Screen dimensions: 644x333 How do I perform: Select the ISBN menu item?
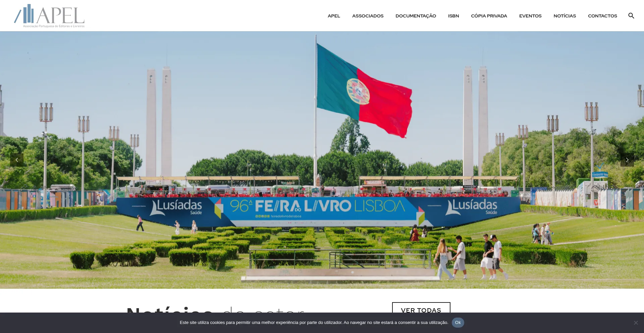click(x=453, y=16)
